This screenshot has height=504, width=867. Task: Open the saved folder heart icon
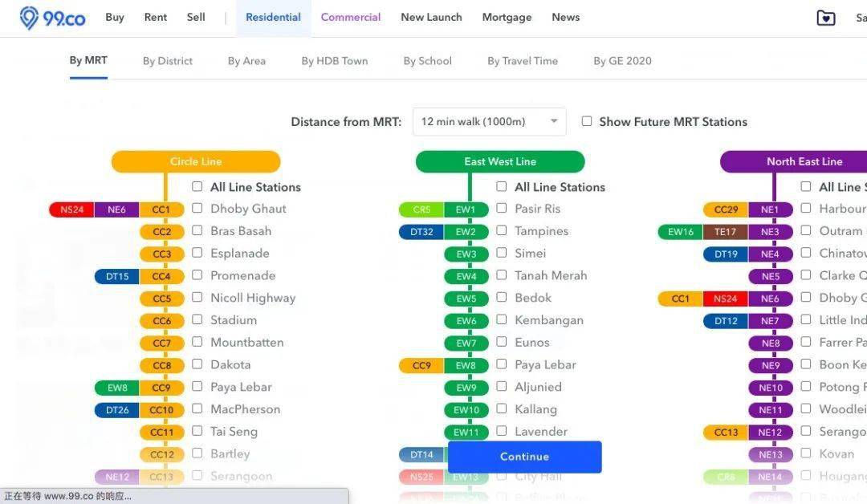825,18
